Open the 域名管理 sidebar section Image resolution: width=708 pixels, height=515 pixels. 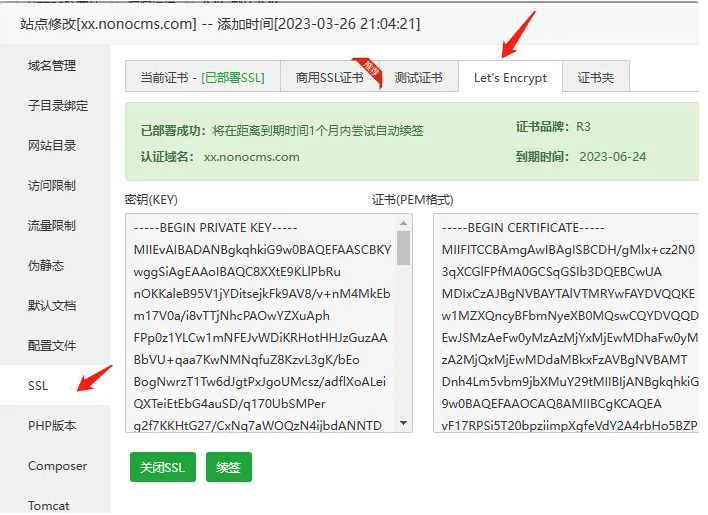pos(52,66)
